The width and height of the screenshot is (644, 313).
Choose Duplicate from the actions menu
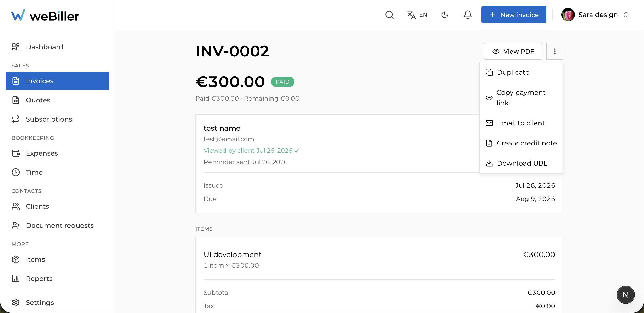521,72
